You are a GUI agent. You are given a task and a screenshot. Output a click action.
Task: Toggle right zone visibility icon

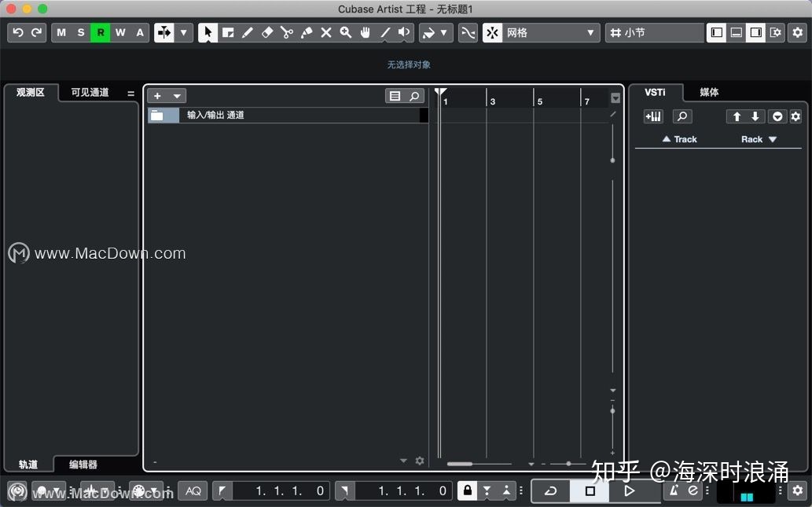point(756,33)
